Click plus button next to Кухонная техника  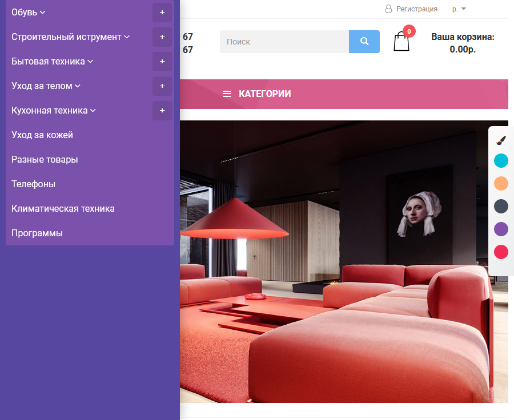tap(162, 111)
